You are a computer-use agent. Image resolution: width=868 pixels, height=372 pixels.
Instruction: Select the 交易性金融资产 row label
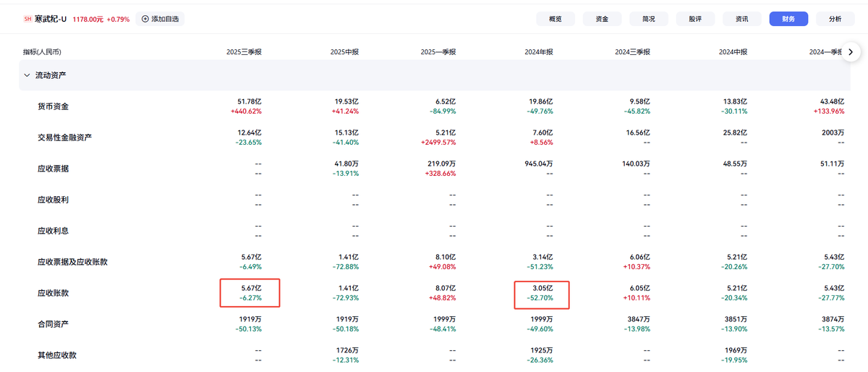pos(64,138)
